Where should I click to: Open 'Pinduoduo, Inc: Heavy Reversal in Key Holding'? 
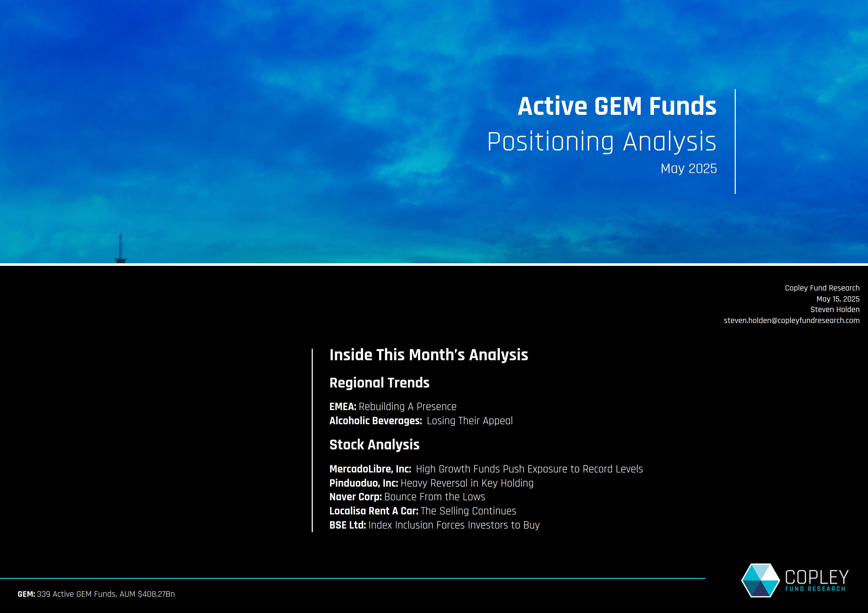point(431,483)
